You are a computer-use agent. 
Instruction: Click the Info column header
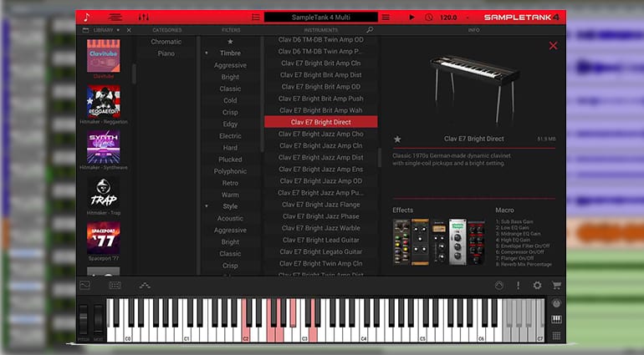473,30
